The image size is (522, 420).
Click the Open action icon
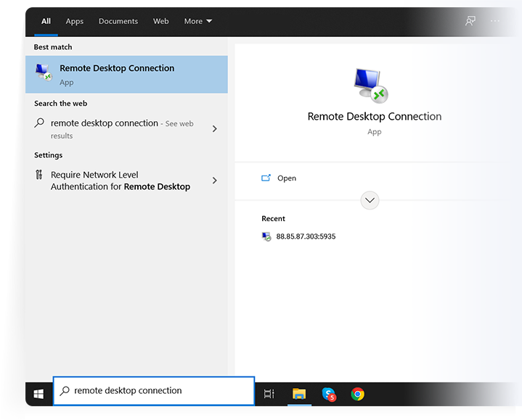tap(266, 178)
